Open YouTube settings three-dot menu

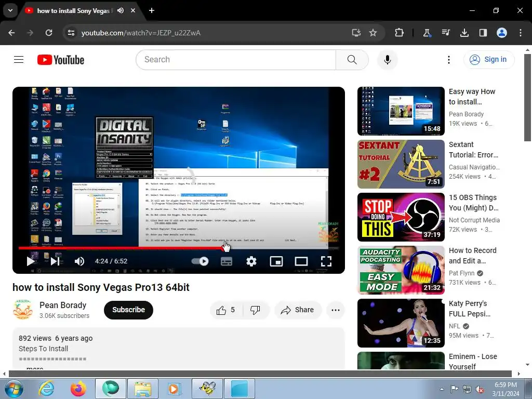448,60
